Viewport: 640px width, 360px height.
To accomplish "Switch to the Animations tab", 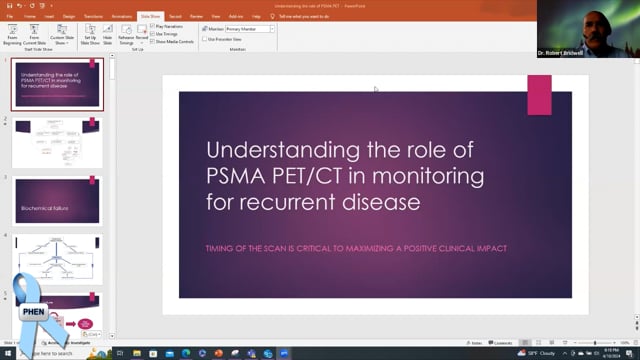I will click(x=122, y=16).
